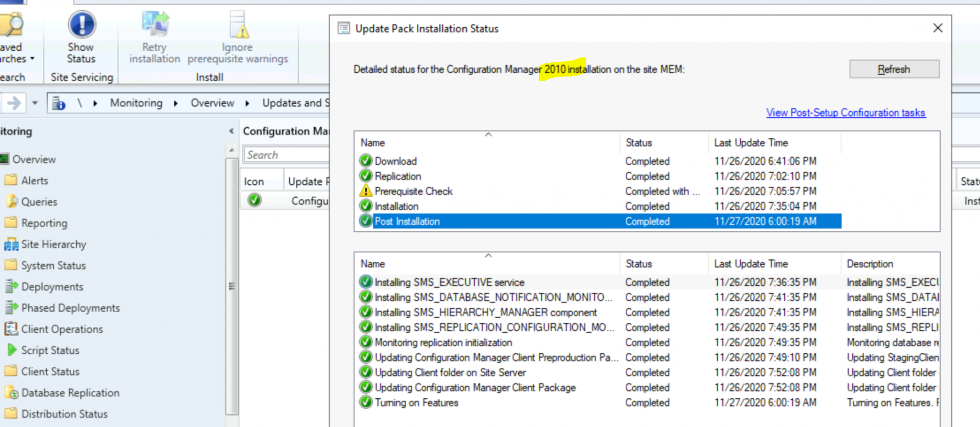Open the Alerts folder
This screenshot has height=427, width=980.
point(34,180)
